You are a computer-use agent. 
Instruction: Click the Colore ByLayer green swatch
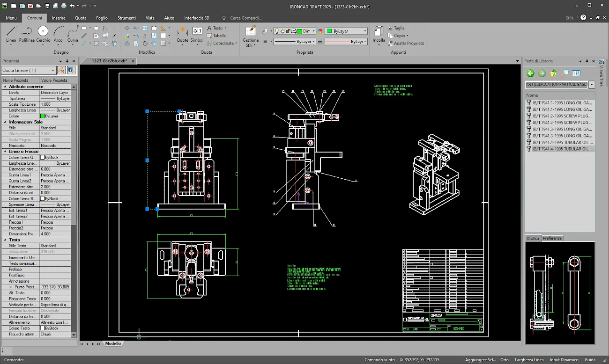coord(43,116)
